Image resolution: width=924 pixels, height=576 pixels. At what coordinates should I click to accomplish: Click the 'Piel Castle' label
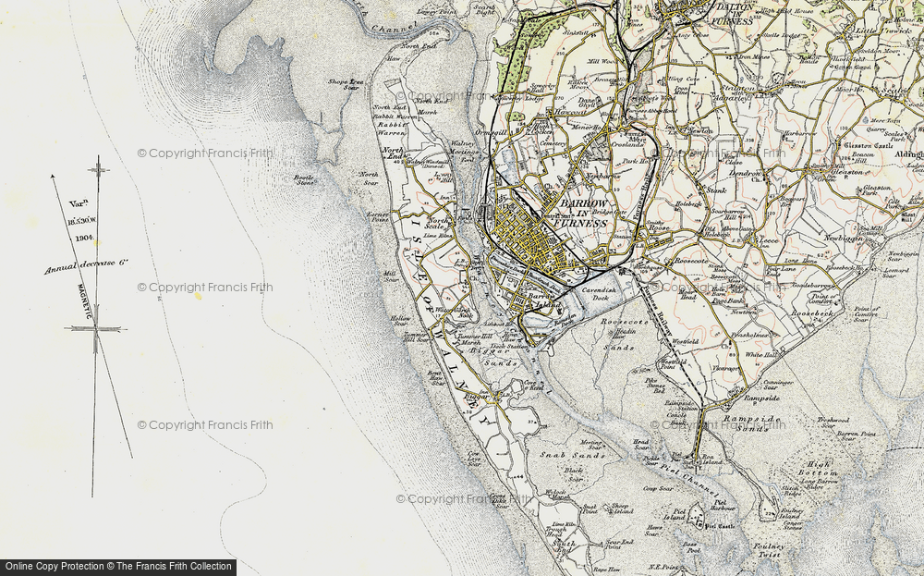click(x=718, y=526)
